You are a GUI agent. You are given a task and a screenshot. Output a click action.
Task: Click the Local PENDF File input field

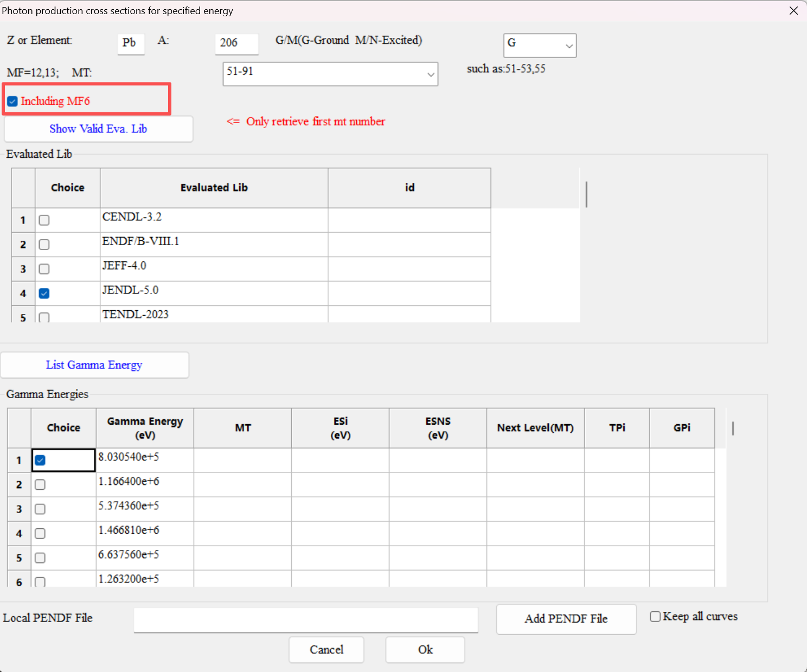coord(305,619)
